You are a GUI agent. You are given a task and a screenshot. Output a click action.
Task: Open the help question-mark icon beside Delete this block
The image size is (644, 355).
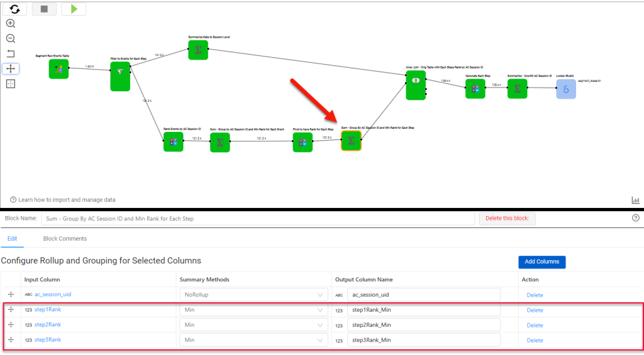635,218
